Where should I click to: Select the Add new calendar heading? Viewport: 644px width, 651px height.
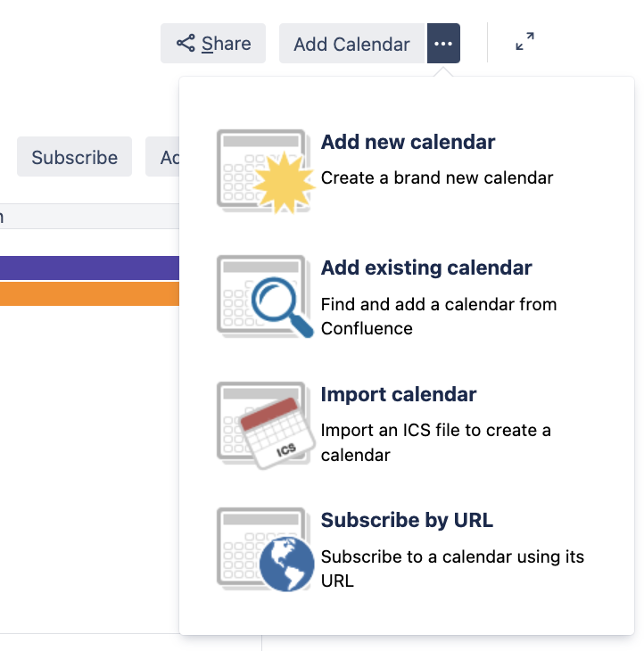(408, 142)
